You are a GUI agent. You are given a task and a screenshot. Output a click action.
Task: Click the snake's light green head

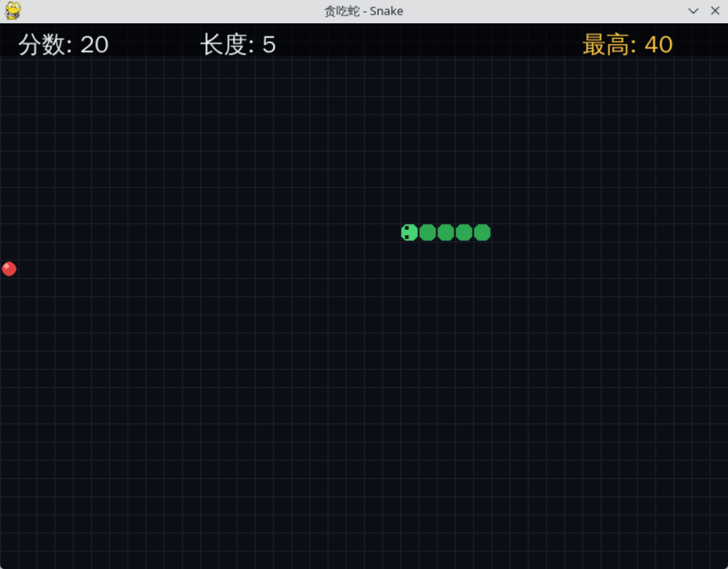tap(409, 233)
